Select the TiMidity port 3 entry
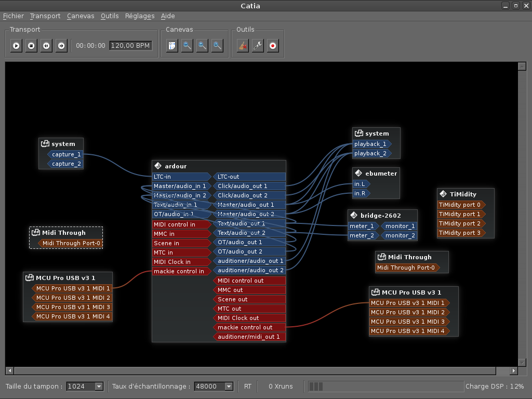 461,233
